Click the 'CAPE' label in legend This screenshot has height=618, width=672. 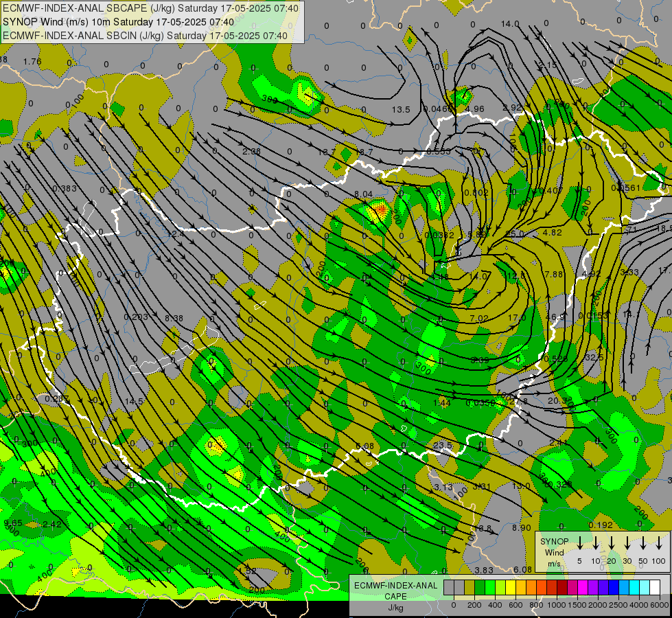coord(395,597)
